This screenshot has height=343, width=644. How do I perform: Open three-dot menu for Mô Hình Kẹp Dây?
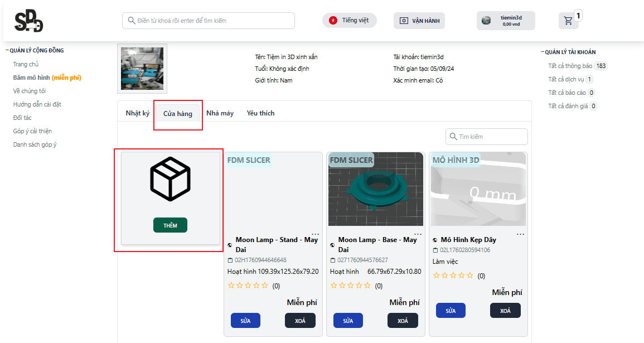(x=520, y=234)
